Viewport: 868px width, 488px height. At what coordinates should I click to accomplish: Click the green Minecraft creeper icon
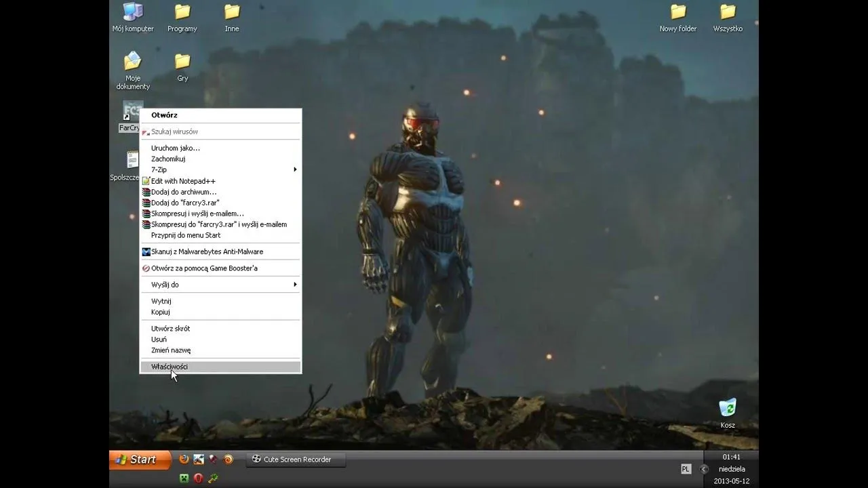pos(184,478)
